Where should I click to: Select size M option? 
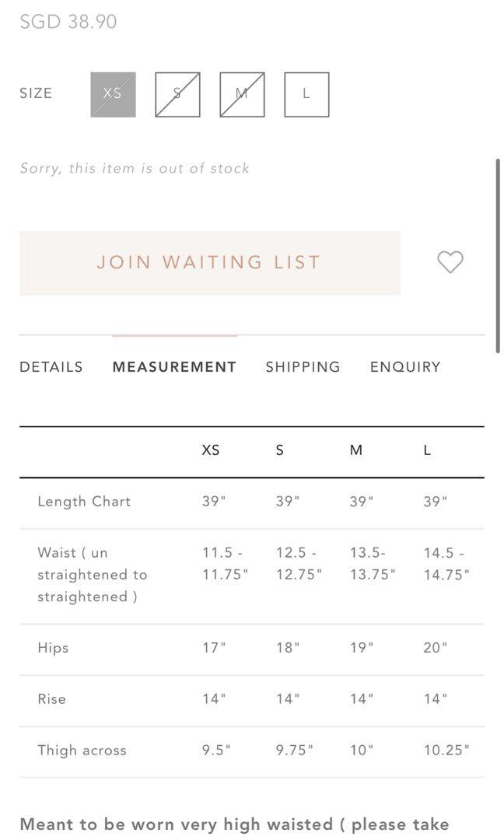pos(242,94)
